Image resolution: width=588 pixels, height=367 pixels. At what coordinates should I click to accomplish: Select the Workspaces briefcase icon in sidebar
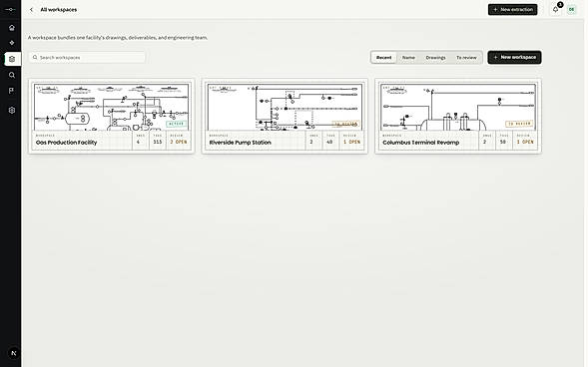coord(12,59)
